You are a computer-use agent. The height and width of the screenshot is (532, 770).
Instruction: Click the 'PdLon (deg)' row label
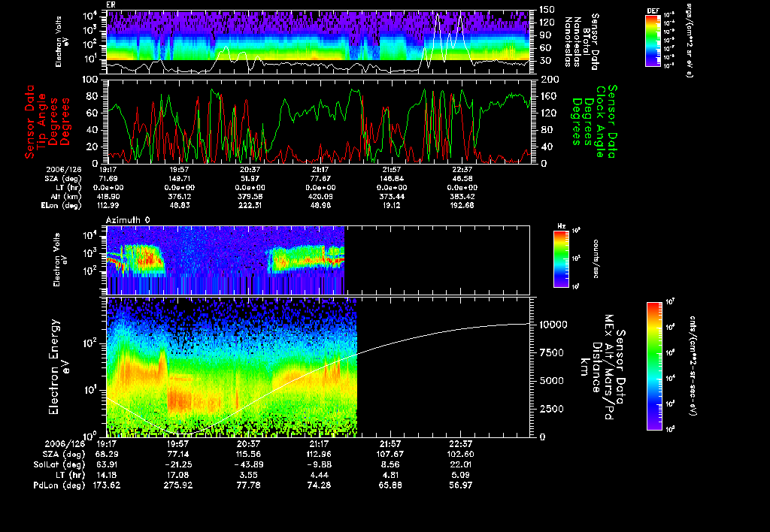pos(59,485)
